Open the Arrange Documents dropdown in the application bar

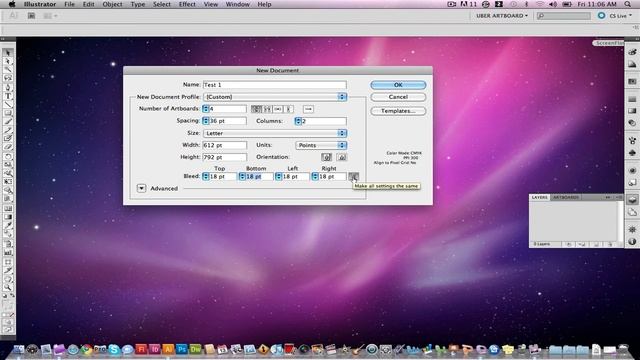(50, 16)
